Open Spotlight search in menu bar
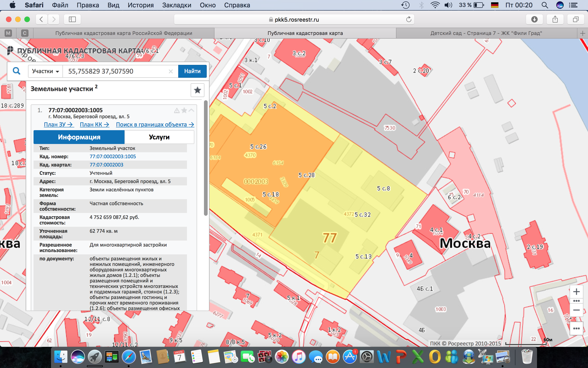 pos(545,5)
